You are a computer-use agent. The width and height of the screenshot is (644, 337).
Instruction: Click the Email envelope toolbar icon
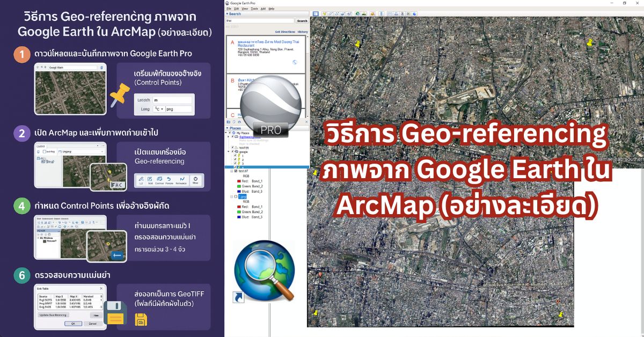pyautogui.click(x=390, y=13)
